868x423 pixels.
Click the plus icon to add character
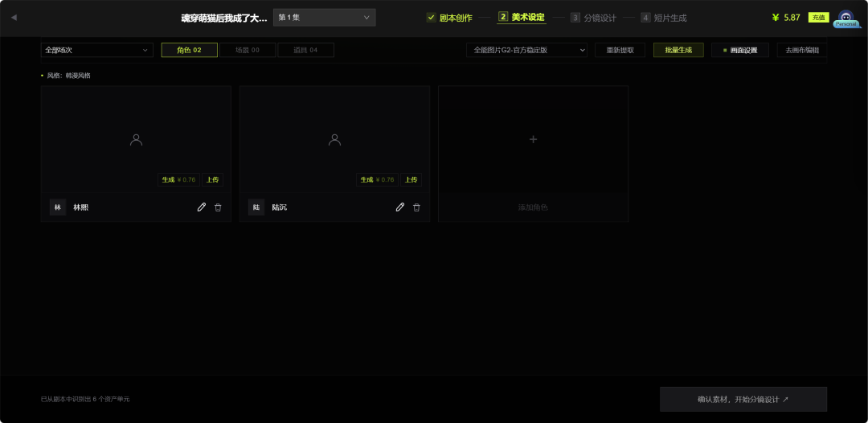(533, 139)
